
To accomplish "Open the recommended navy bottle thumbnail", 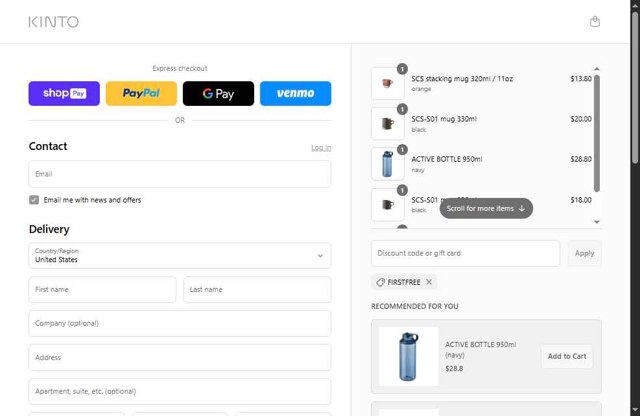I will 409,356.
